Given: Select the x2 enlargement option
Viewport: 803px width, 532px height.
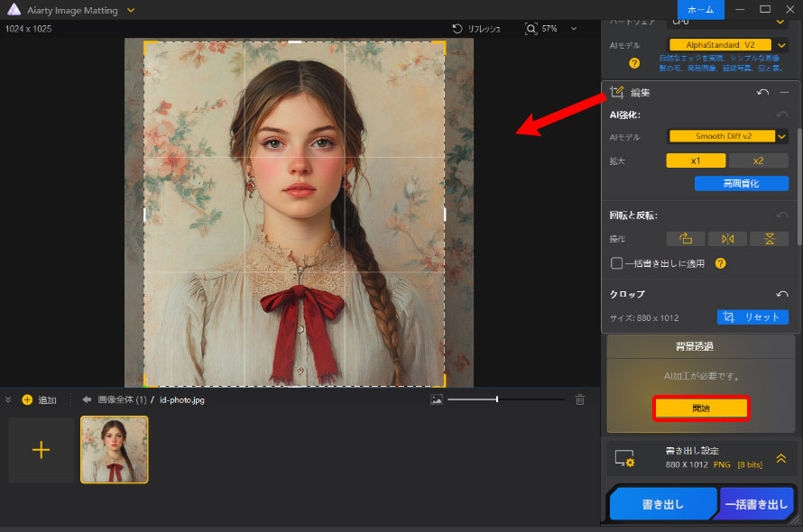Looking at the screenshot, I should click(758, 161).
